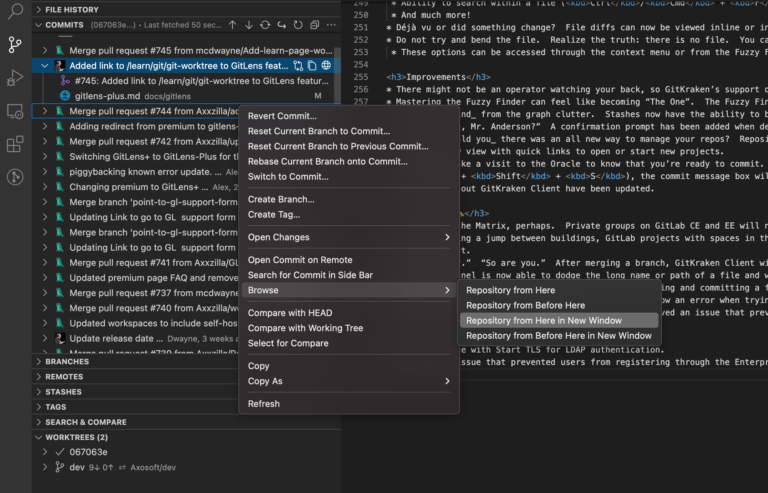Viewport: 768px width, 493px height.
Task: Collapse the Worktrees section
Action: pyautogui.click(x=38, y=437)
